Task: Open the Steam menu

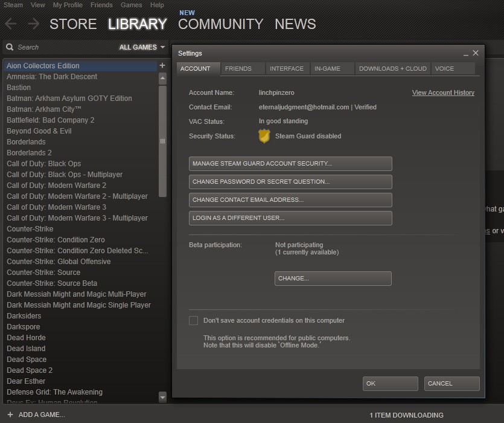Action: 13,5
